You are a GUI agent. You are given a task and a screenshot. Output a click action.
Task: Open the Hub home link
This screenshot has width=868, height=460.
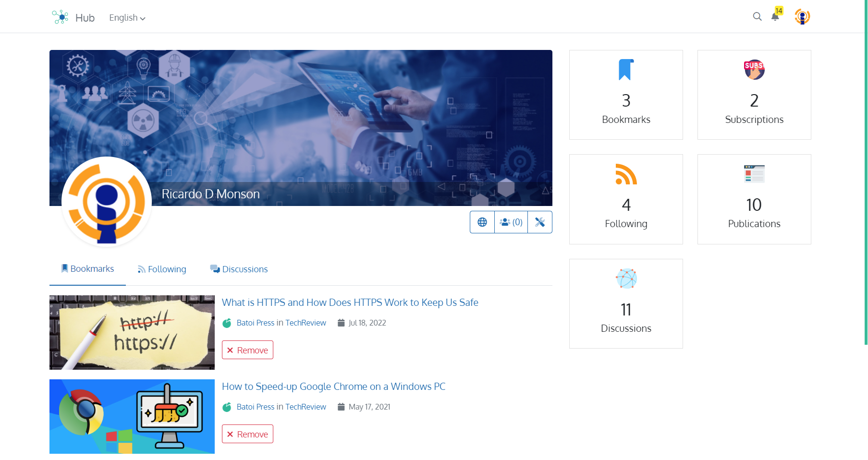pos(85,18)
